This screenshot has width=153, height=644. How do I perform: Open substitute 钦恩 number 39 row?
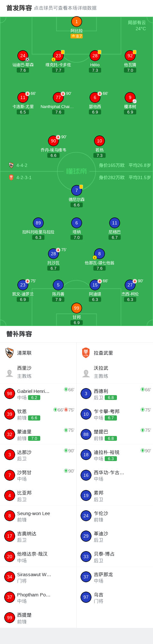[x=38, y=414]
